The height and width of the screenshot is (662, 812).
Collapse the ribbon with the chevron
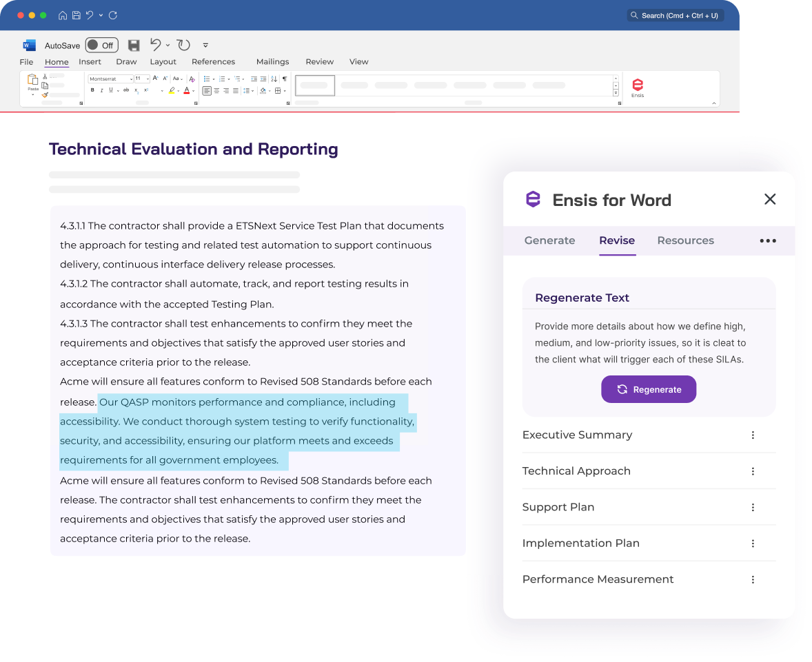tap(714, 103)
